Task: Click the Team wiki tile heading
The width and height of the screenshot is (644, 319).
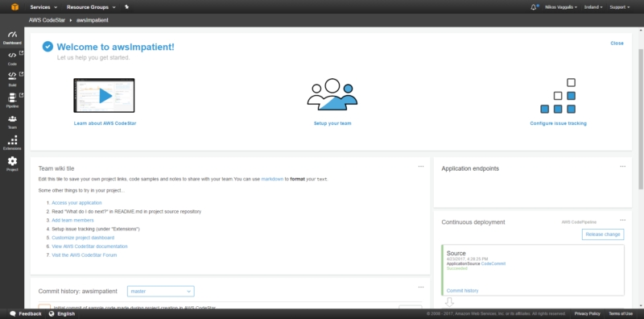Action: (56, 168)
